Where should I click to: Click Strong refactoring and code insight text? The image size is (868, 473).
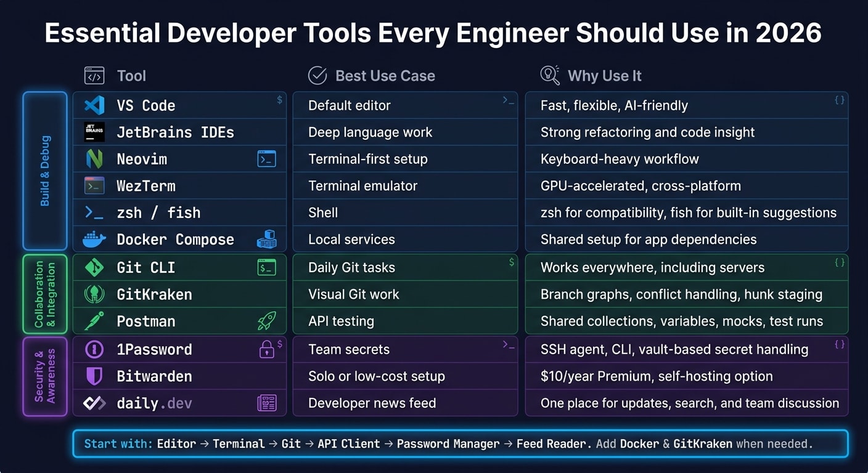(x=647, y=132)
